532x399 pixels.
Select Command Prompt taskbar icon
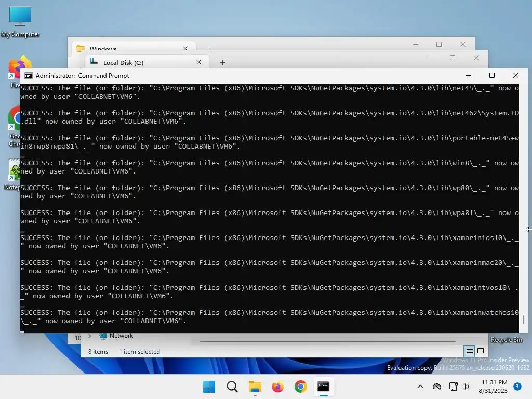(323, 387)
